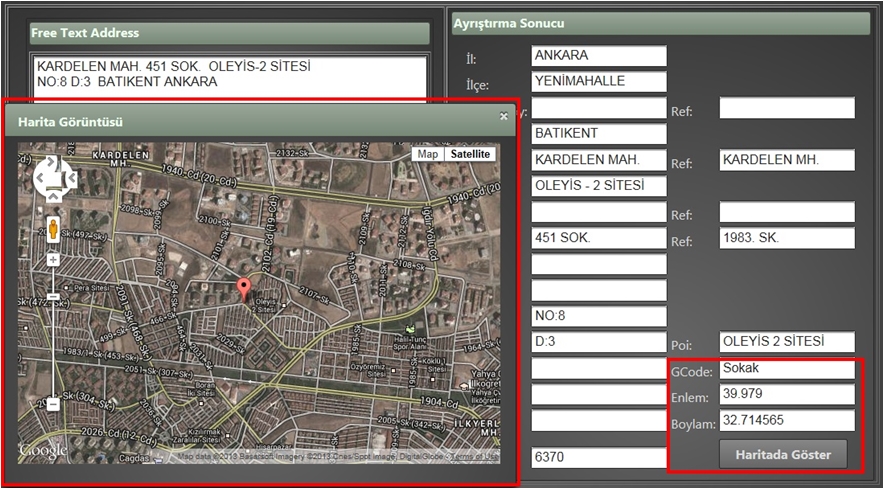This screenshot has width=884, height=489.
Task: Pan the map left using arrow control
Action: point(40,180)
